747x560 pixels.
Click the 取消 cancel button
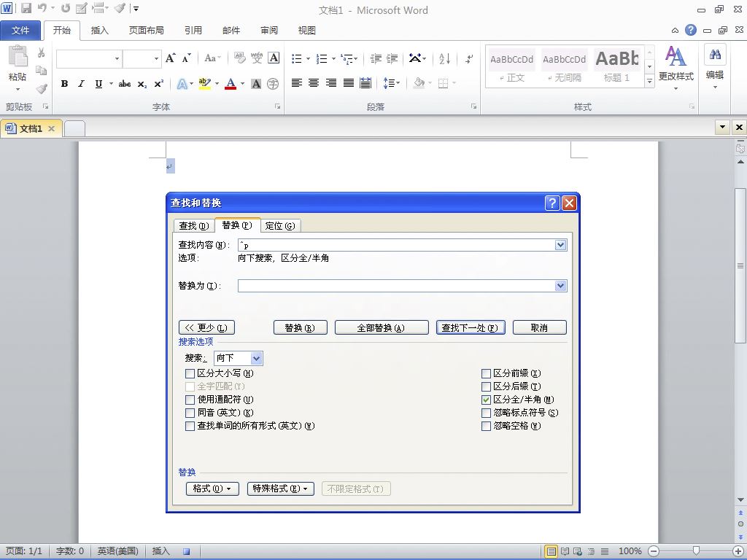[539, 327]
